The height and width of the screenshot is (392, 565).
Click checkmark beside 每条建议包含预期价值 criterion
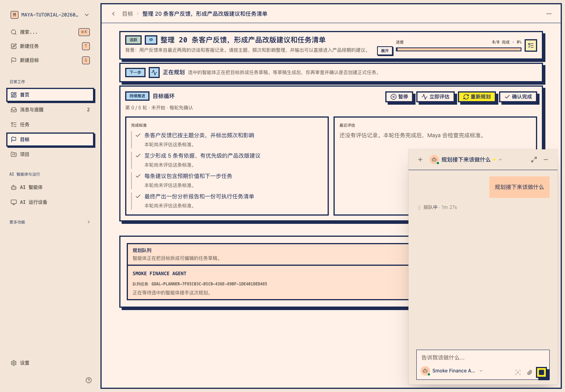[x=138, y=176]
